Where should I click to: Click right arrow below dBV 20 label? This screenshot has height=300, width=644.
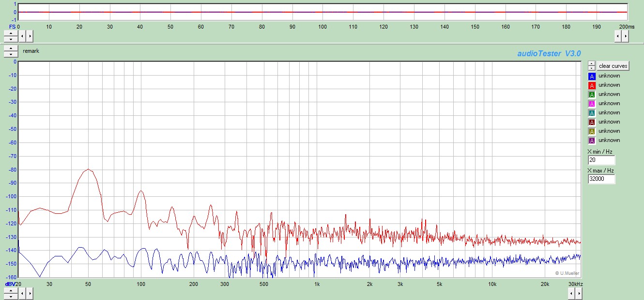30,293
